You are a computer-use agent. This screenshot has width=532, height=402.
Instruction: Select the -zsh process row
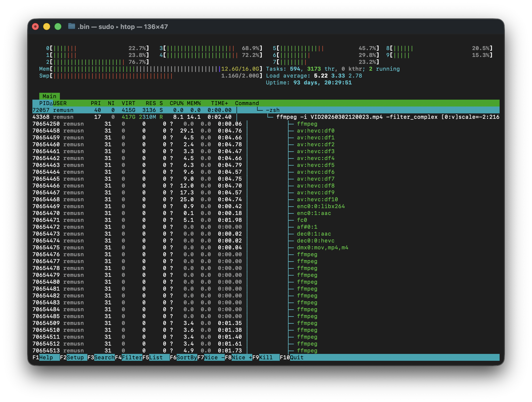[147, 110]
